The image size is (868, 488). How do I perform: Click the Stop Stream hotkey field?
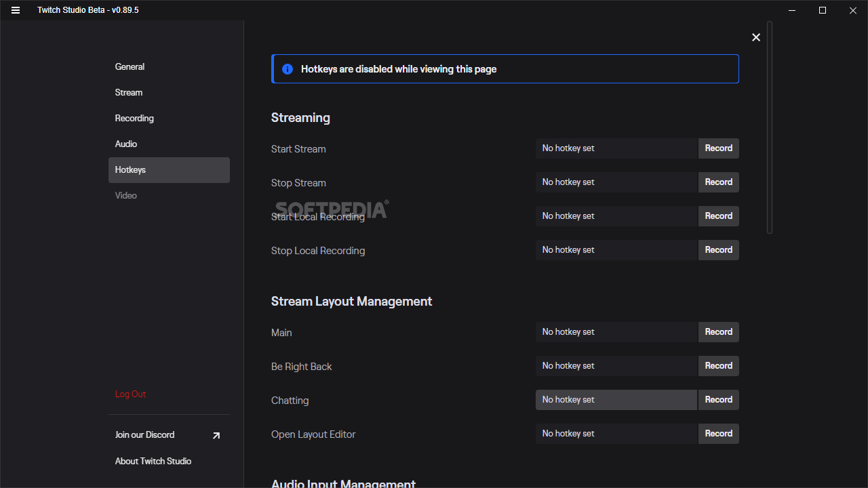[x=616, y=182]
